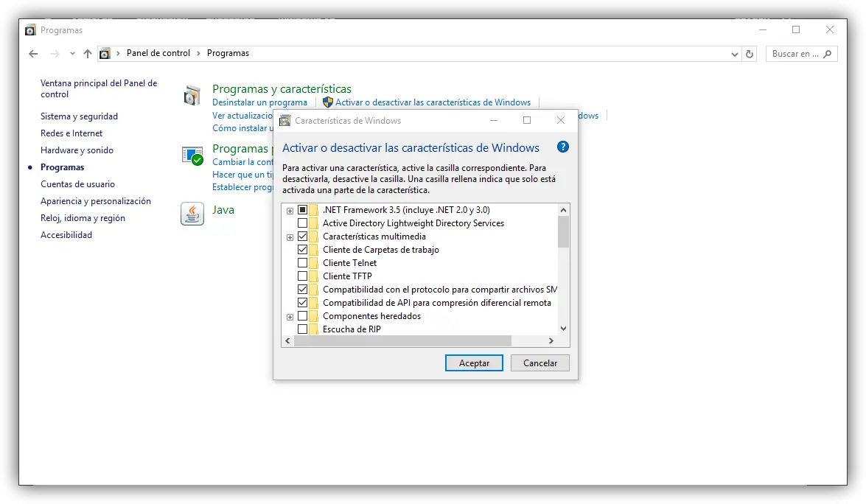The width and height of the screenshot is (866, 504).
Task: Click the Cancelar button
Action: click(x=540, y=363)
